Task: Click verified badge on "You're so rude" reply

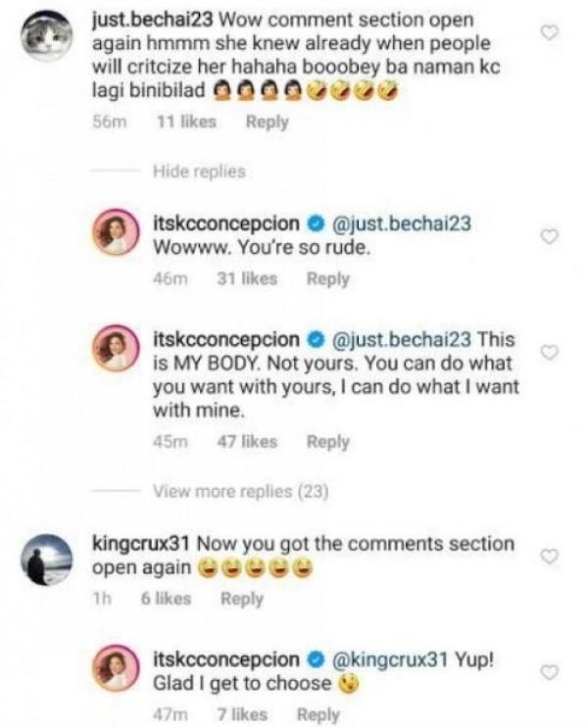Action: pos(319,224)
